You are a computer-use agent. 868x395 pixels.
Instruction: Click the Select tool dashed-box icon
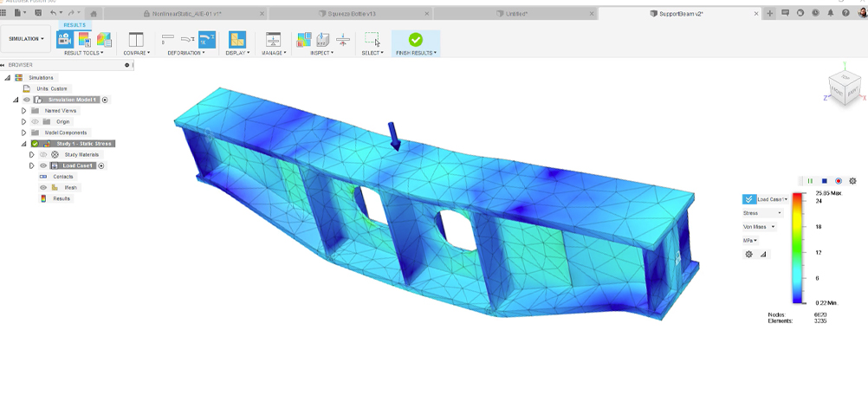[x=372, y=39]
